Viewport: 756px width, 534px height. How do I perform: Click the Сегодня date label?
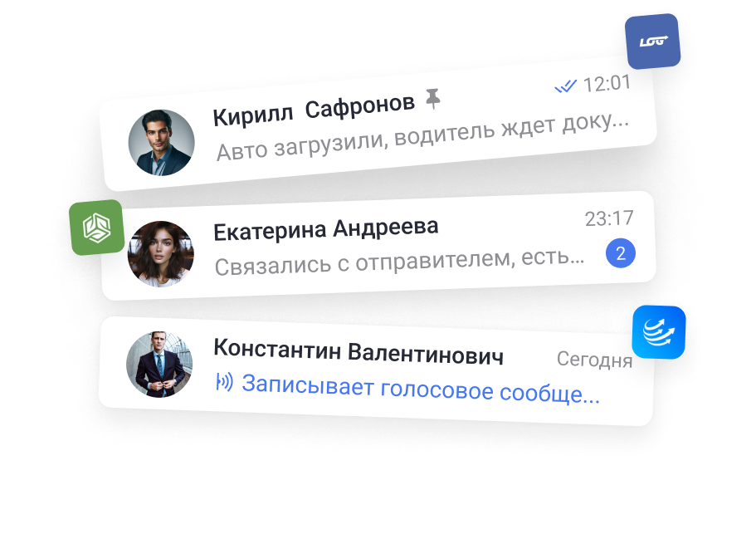[x=594, y=360]
